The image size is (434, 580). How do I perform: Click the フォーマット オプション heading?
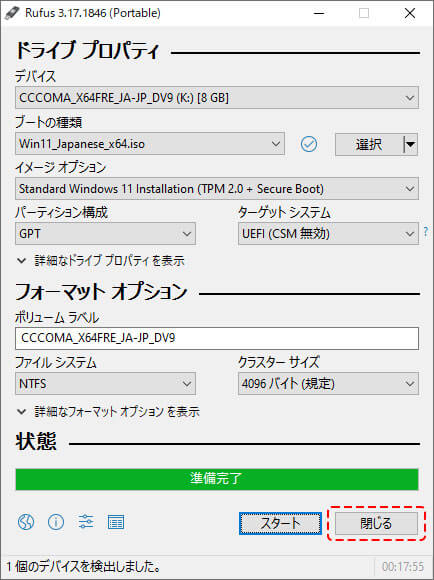(101, 291)
